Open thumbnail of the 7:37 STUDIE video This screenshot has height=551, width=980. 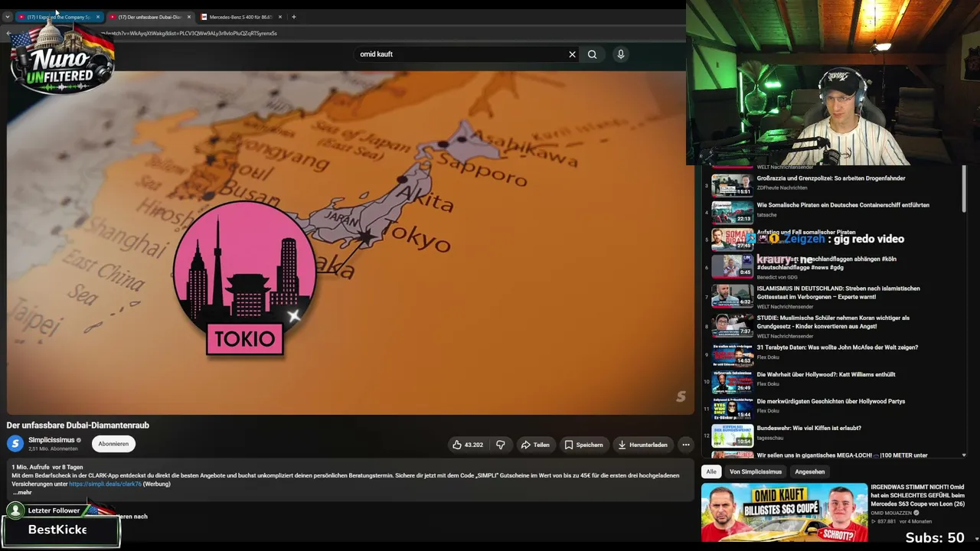click(733, 326)
